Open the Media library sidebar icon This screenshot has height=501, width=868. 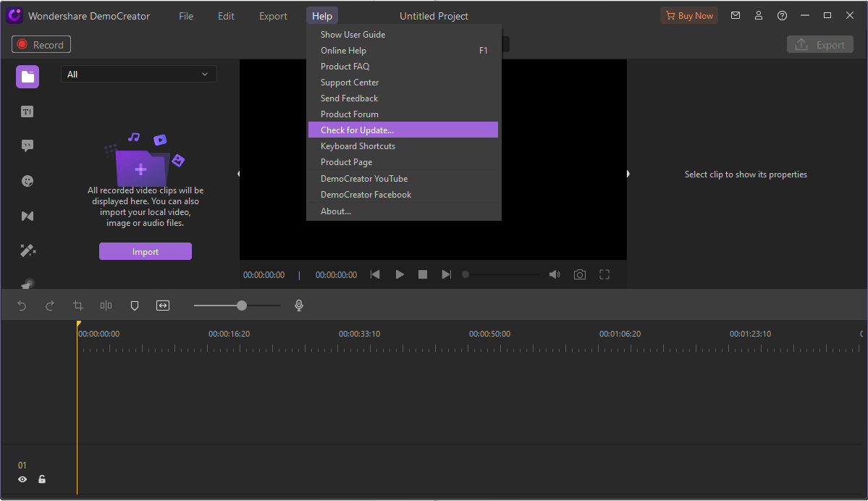pyautogui.click(x=28, y=77)
